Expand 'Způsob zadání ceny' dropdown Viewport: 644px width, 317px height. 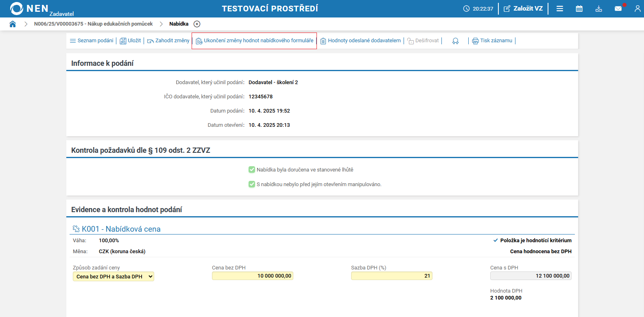(x=114, y=277)
